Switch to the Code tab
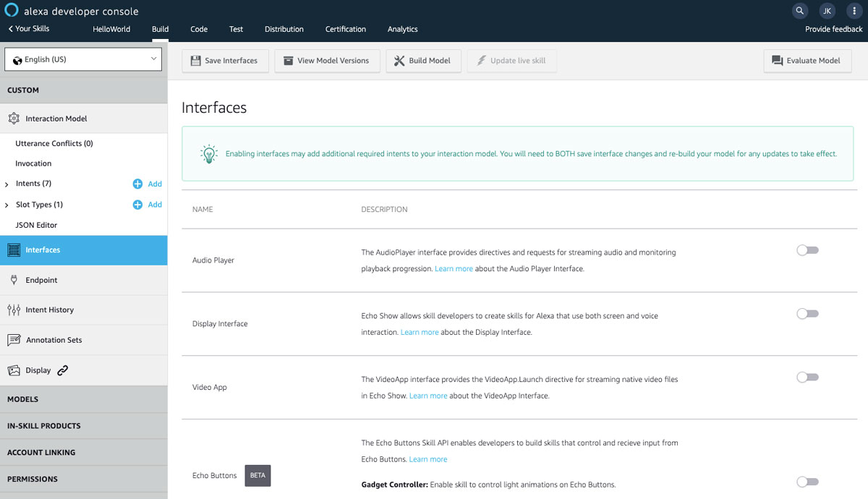 pyautogui.click(x=199, y=29)
